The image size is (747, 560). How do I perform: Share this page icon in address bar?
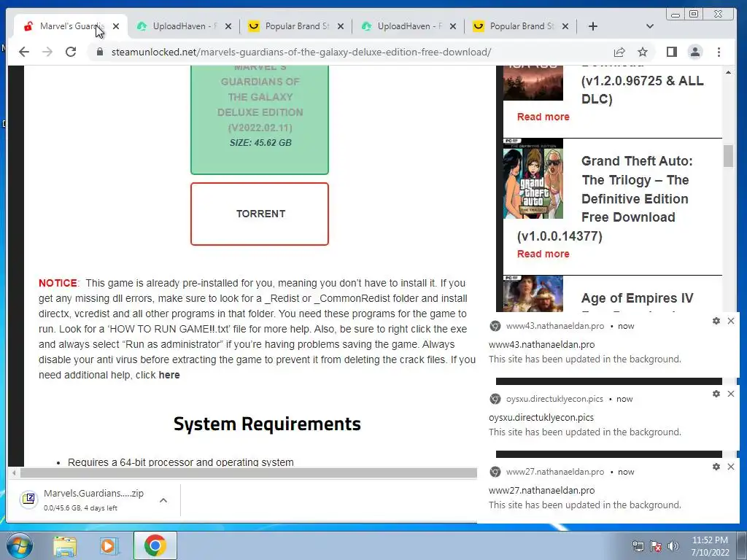pyautogui.click(x=619, y=52)
